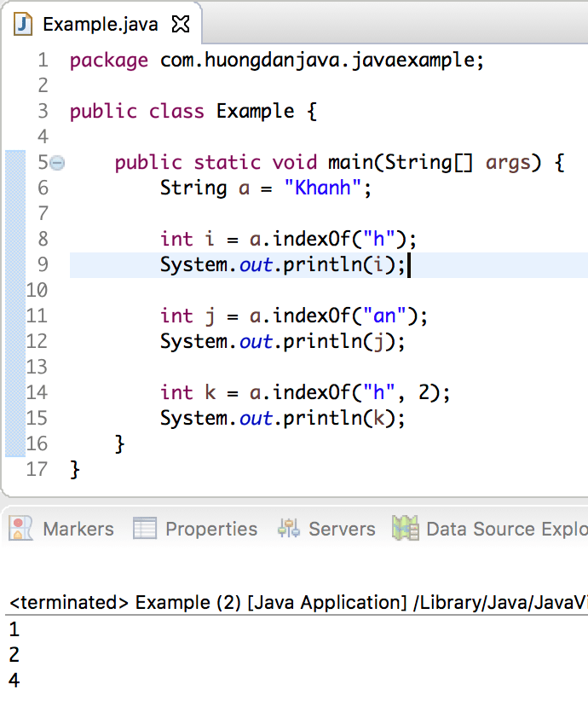This screenshot has width=588, height=701.
Task: Click the int j indexOf("an") statement
Action: (294, 316)
